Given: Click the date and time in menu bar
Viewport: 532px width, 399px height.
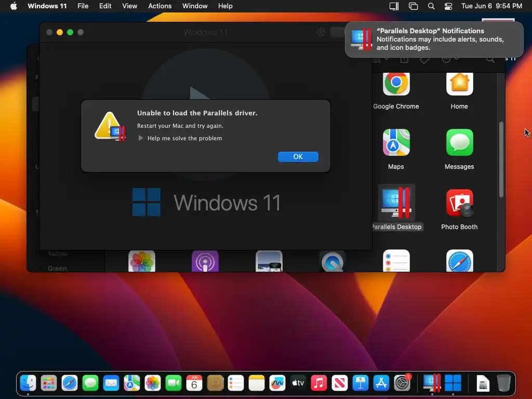Looking at the screenshot, I should click(x=491, y=6).
